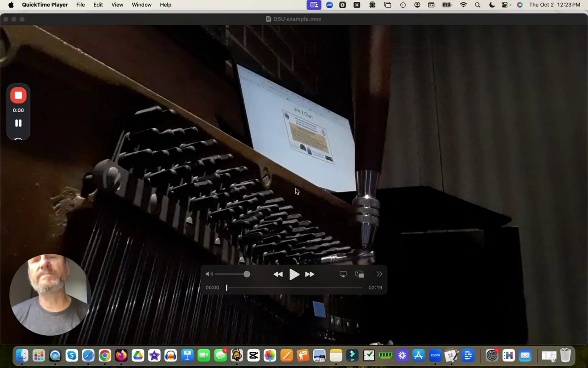
Task: Adjust the volume slider knob
Action: point(247,274)
